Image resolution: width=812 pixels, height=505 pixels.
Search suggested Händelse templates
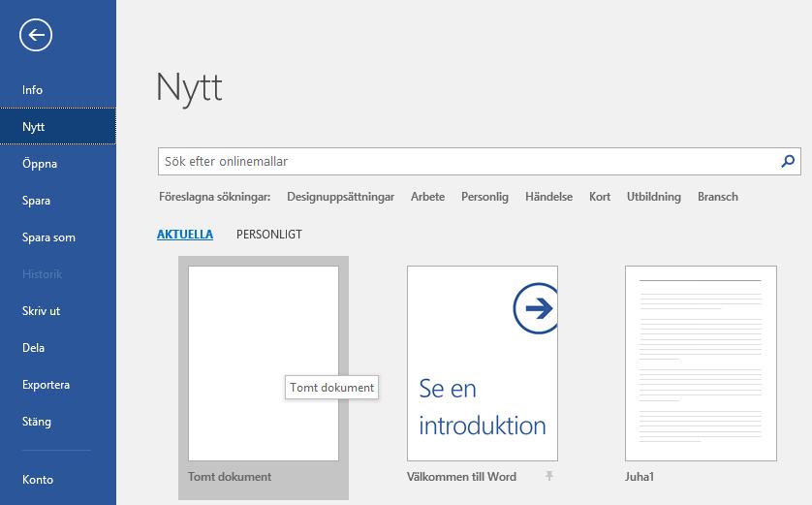click(x=548, y=197)
